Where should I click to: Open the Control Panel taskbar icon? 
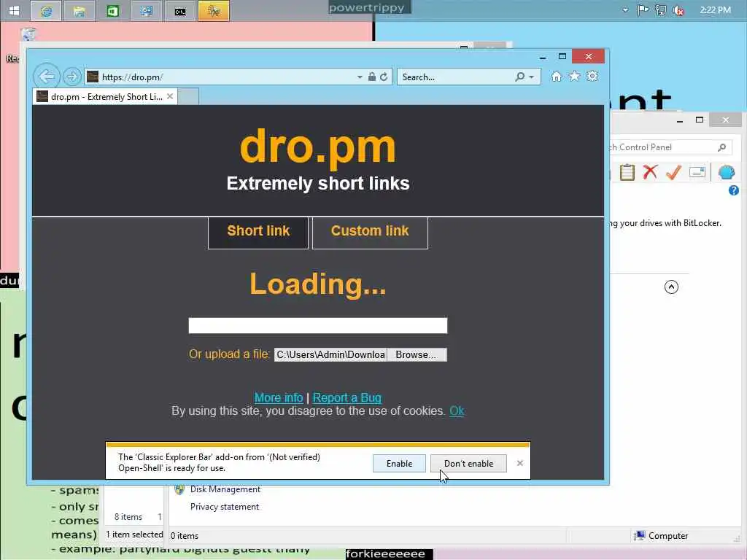click(146, 11)
